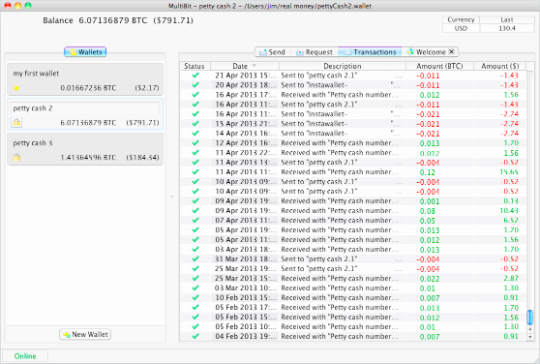This screenshot has height=364, width=540.
Task: Sort by Amount (BTC) column header
Action: coord(439,66)
